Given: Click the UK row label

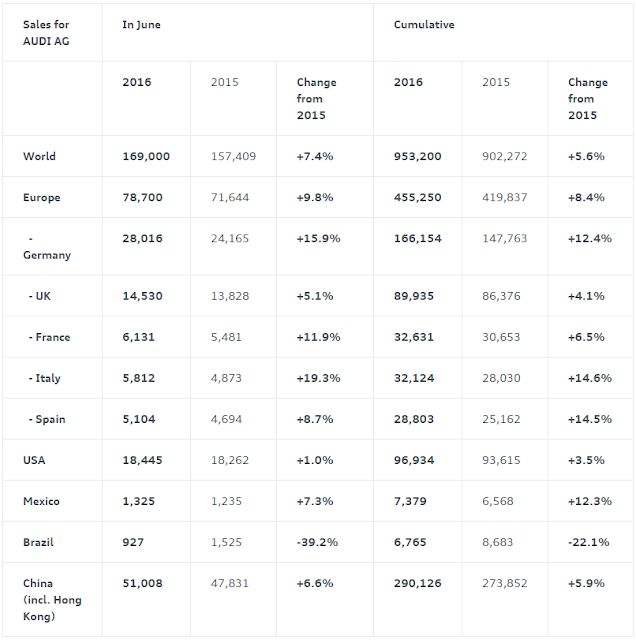Looking at the screenshot, I should tap(40, 296).
